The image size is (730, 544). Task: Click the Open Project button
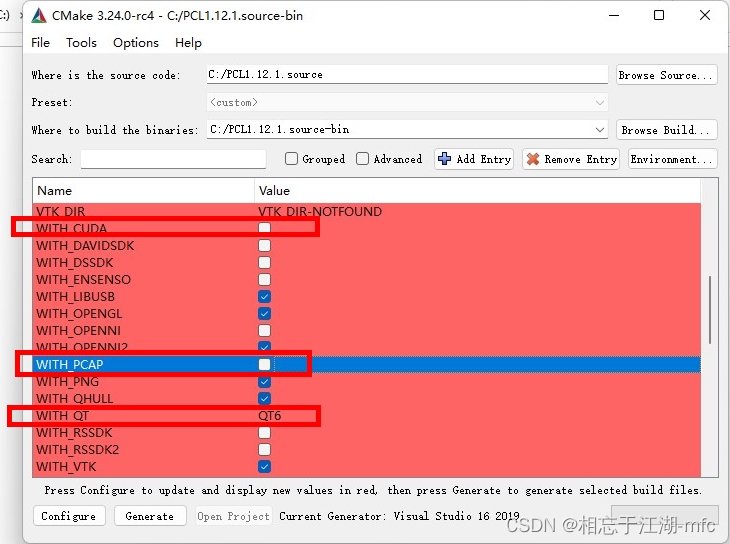[233, 516]
